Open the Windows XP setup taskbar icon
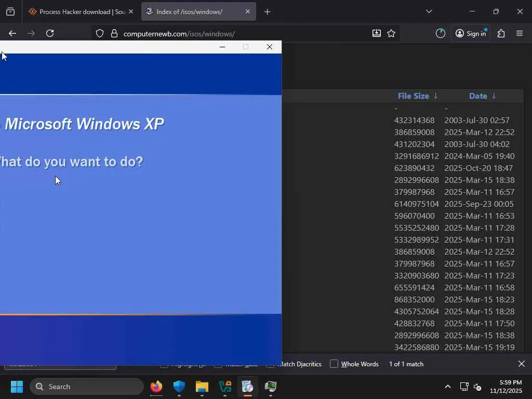The image size is (532, 399). point(248,387)
